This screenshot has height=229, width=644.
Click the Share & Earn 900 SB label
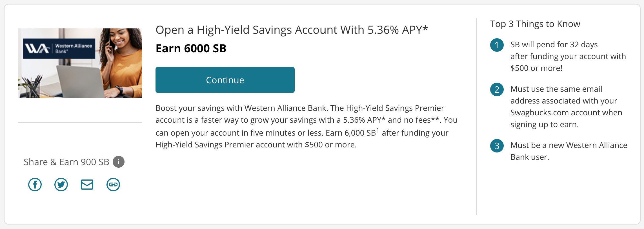[66, 162]
